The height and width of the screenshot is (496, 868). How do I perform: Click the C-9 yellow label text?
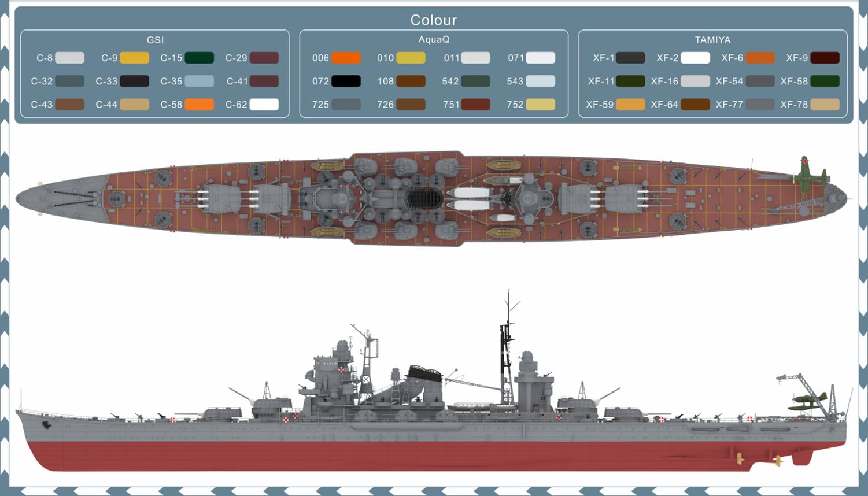pyautogui.click(x=110, y=58)
